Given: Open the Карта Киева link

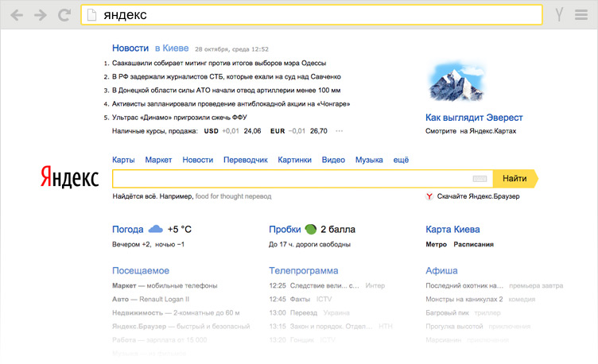Looking at the screenshot, I should (x=452, y=229).
